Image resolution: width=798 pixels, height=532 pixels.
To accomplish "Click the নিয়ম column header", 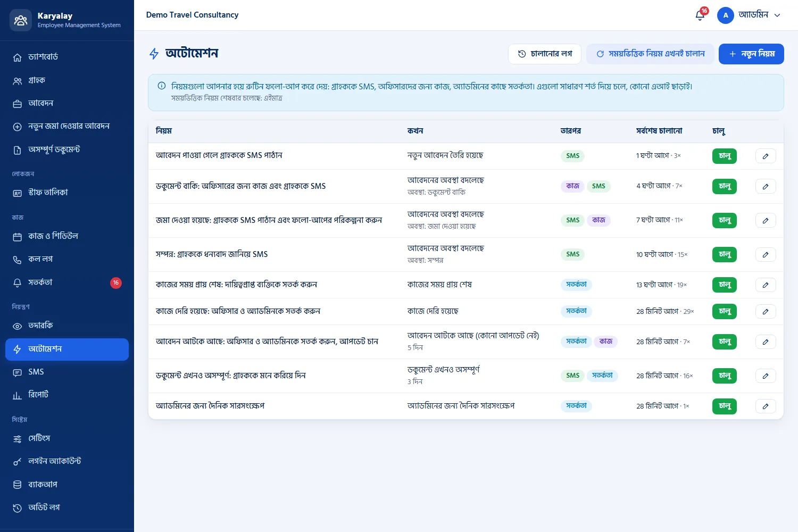I will pyautogui.click(x=164, y=131).
